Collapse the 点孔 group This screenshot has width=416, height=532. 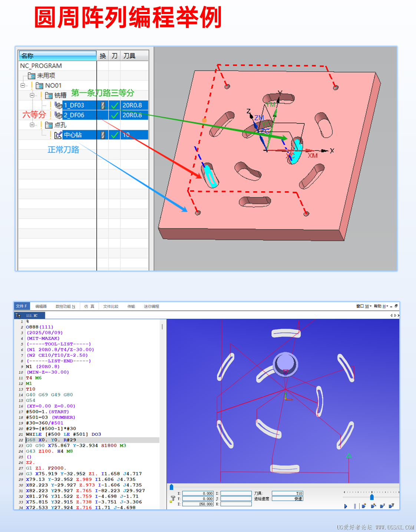pyautogui.click(x=32, y=125)
